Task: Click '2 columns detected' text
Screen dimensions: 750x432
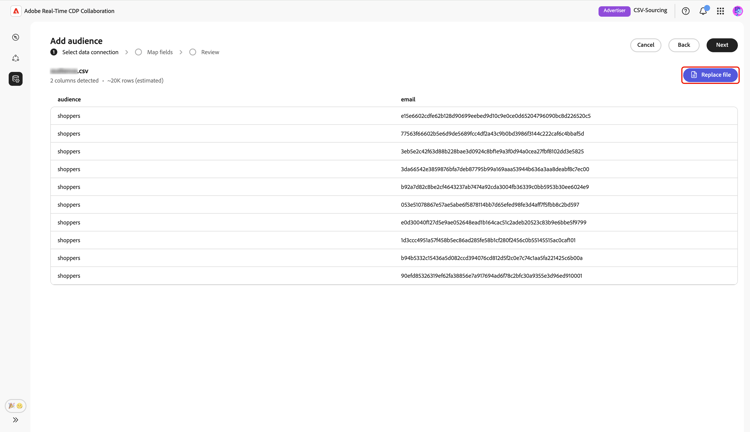Action: (x=74, y=81)
